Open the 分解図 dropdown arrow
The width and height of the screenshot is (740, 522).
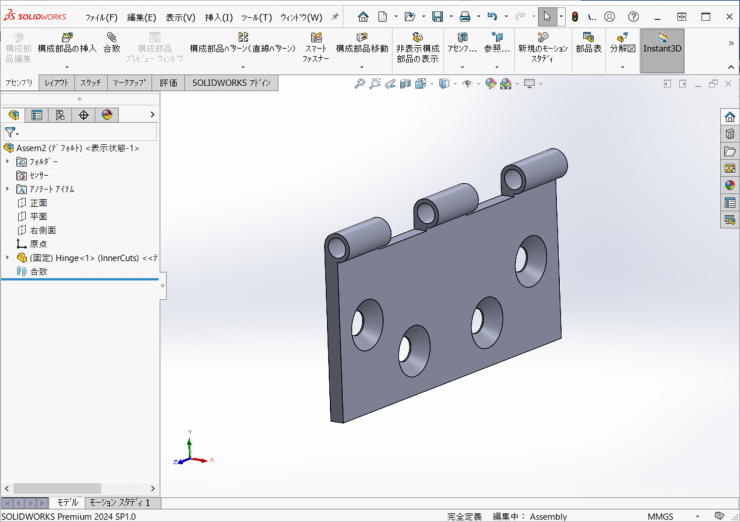(622, 68)
